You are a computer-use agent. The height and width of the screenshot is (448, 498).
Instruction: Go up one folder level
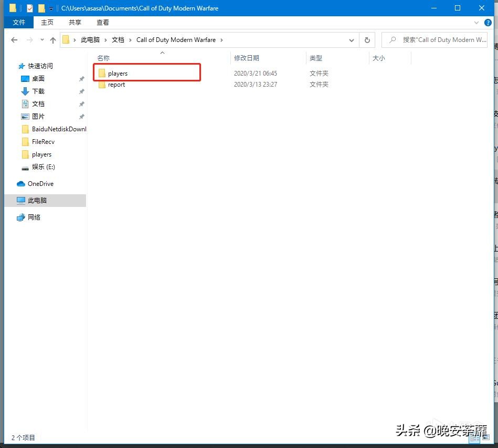pos(52,40)
